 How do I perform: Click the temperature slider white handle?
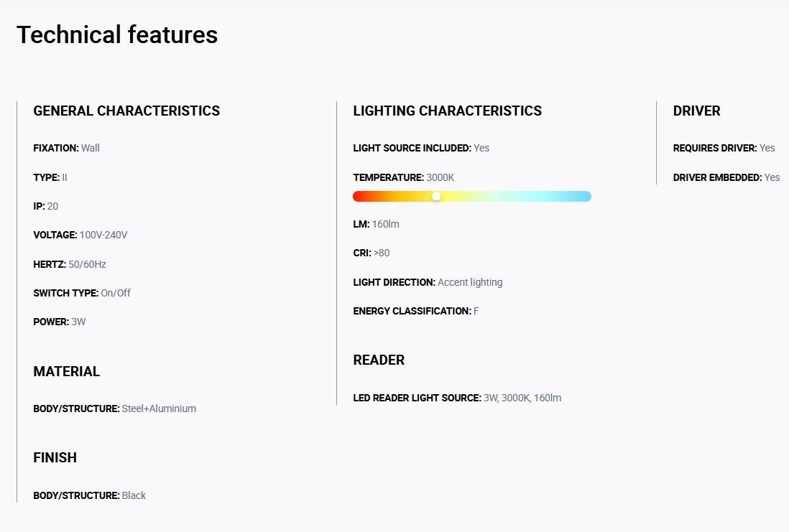pos(436,196)
